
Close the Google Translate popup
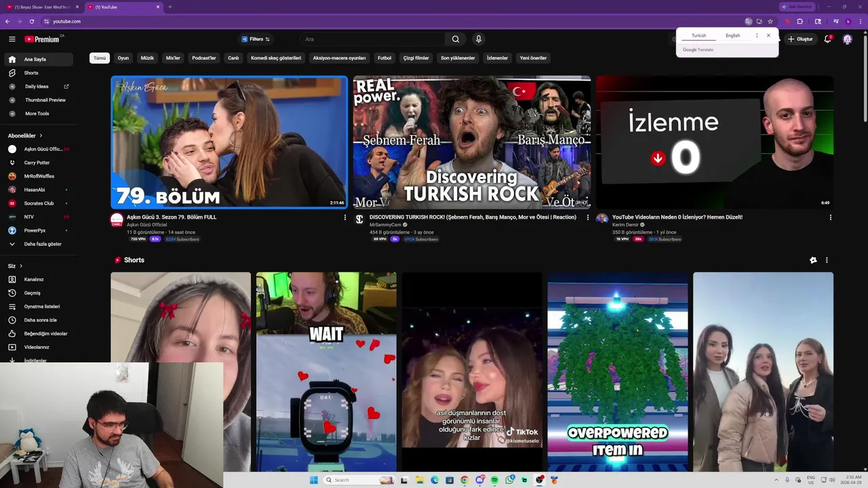pos(768,35)
